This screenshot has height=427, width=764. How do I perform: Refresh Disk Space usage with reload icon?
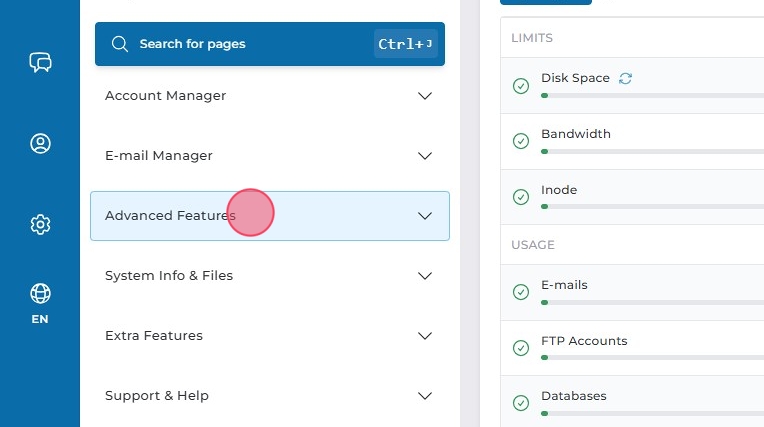(626, 78)
